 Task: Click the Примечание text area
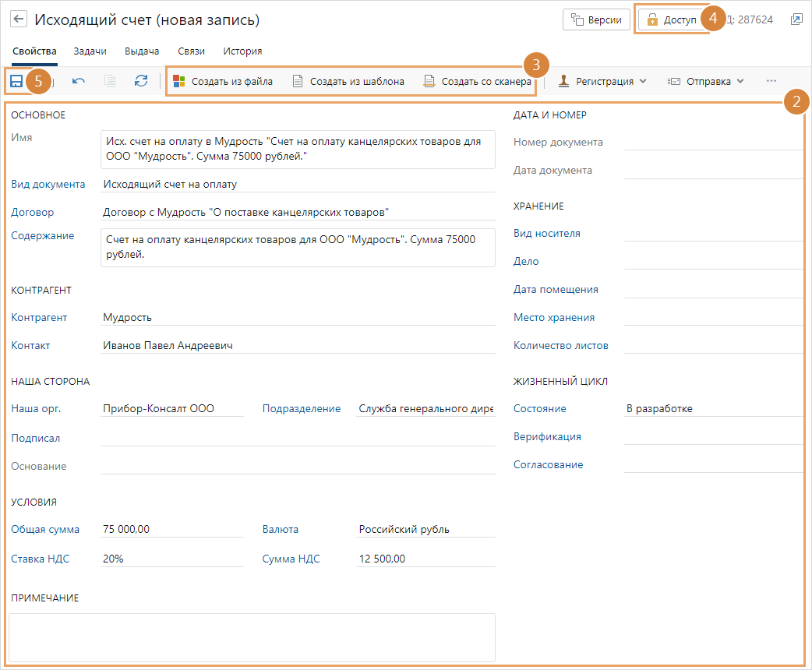pyautogui.click(x=252, y=636)
